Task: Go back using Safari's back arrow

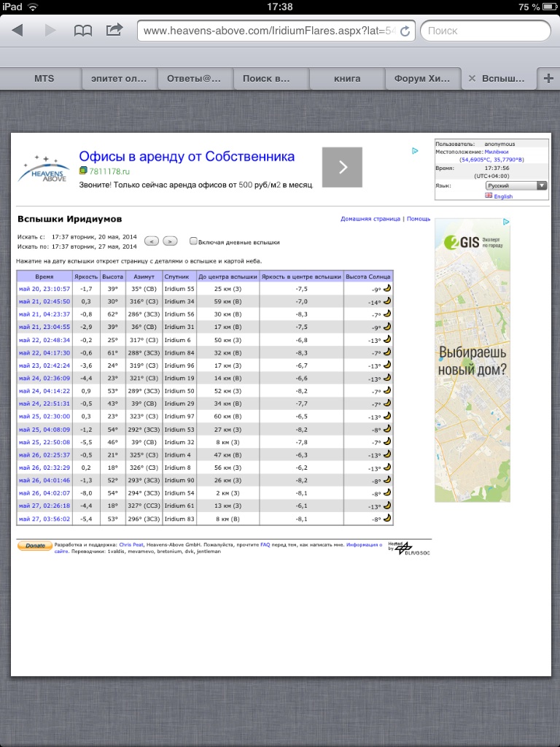Action: 17,31
